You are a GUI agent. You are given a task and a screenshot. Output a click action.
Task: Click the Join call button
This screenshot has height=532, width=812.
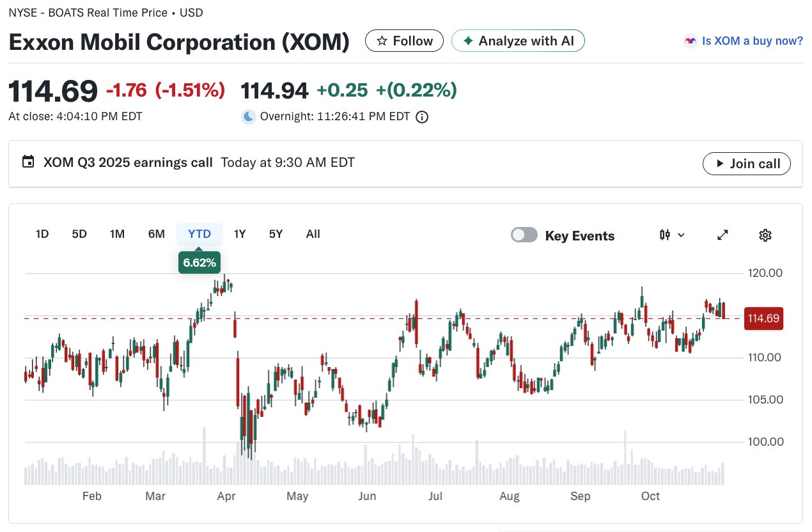click(x=746, y=164)
